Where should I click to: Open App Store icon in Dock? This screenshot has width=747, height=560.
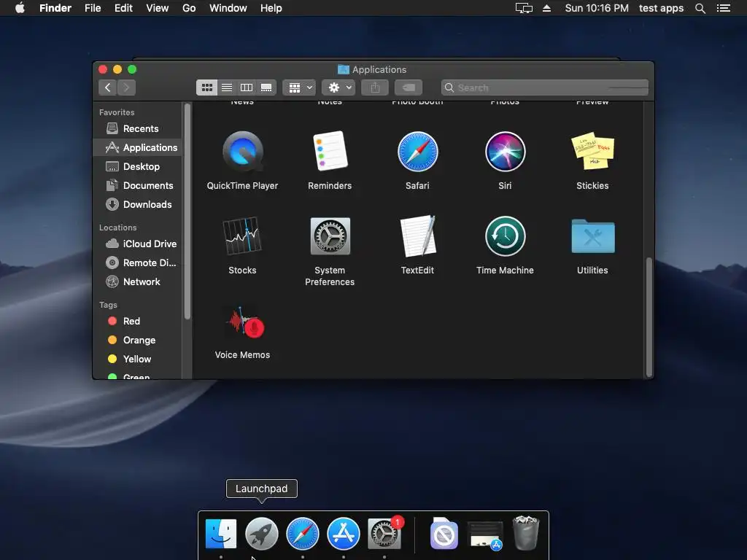click(344, 534)
